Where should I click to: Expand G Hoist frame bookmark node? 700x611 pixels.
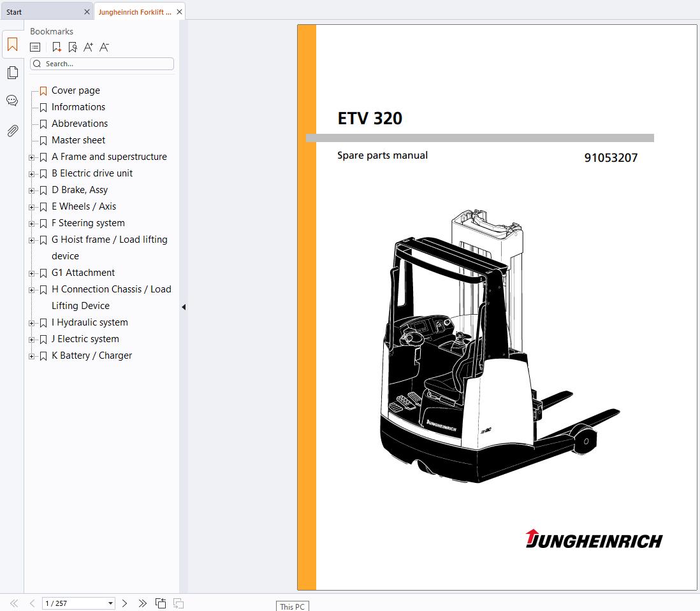(x=31, y=240)
